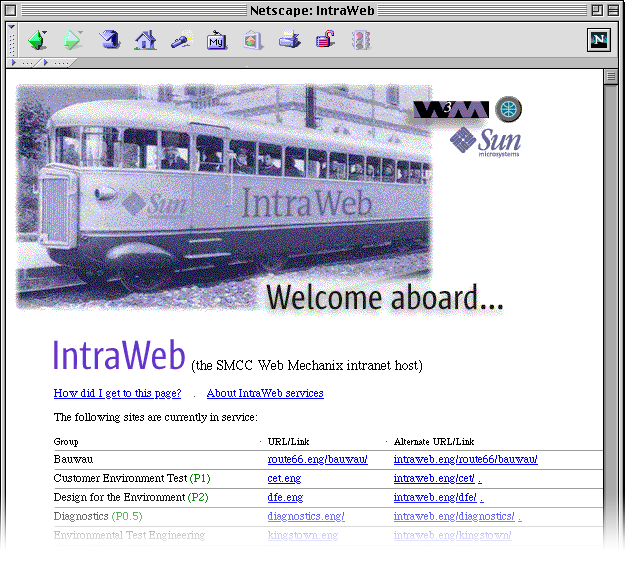625x566 pixels.
Task: Click the IntraWeb bus banner image
Action: click(223, 197)
